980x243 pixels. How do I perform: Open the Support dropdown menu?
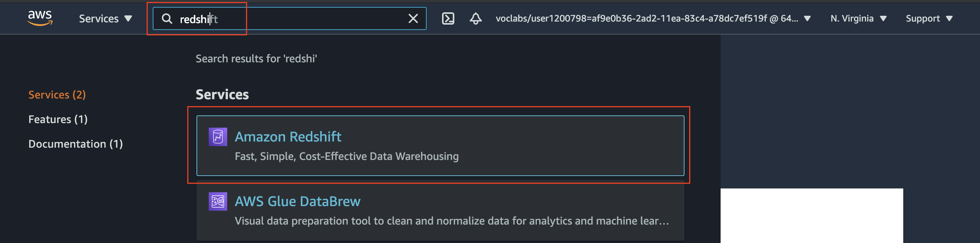[929, 18]
